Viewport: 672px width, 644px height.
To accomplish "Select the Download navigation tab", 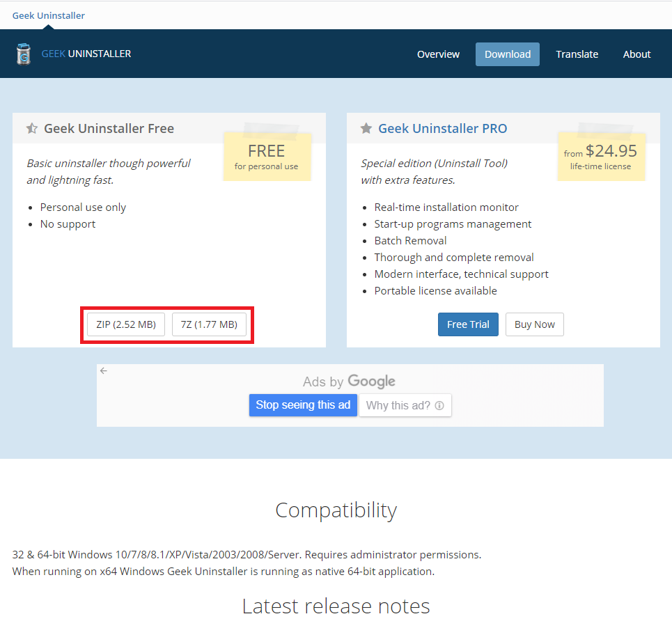I will (508, 54).
